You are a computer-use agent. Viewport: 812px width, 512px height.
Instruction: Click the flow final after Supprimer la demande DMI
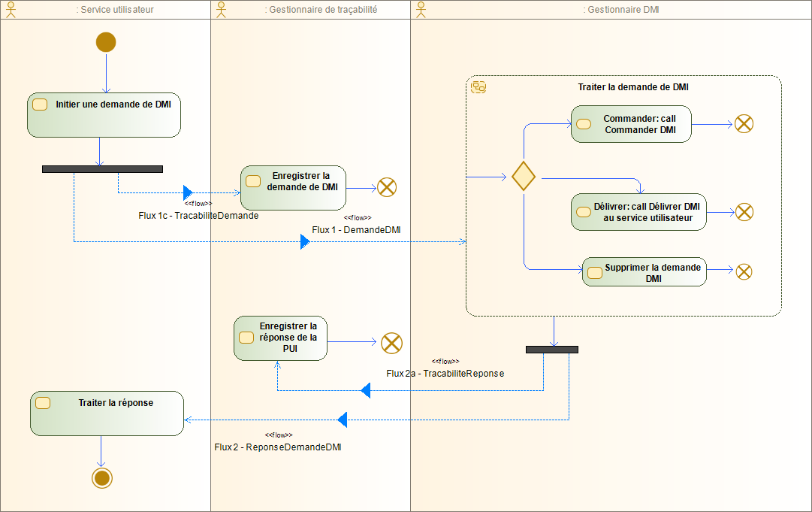point(744,271)
